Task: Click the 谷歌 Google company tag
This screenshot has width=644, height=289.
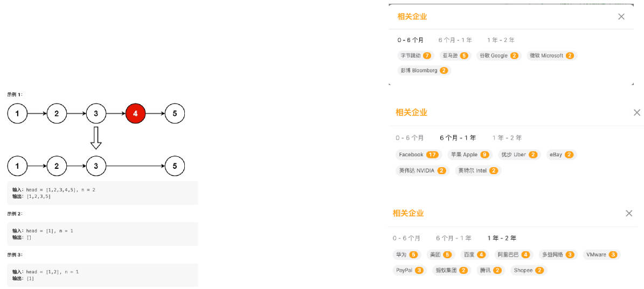Action: pos(499,56)
